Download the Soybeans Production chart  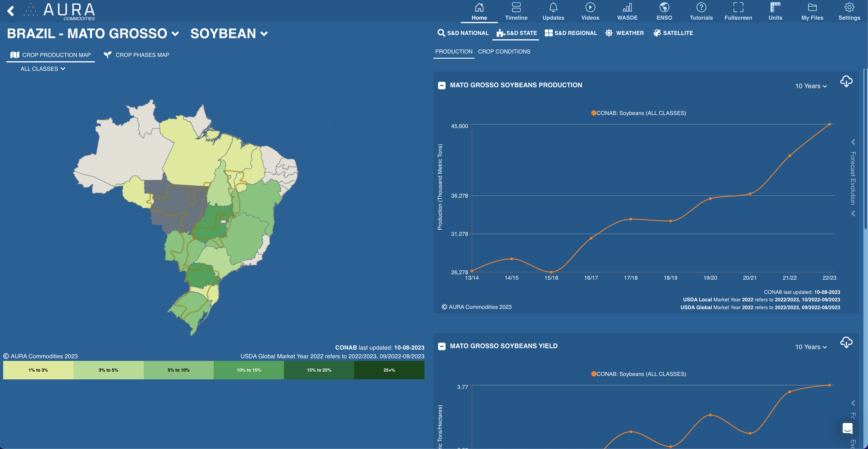[x=846, y=81]
